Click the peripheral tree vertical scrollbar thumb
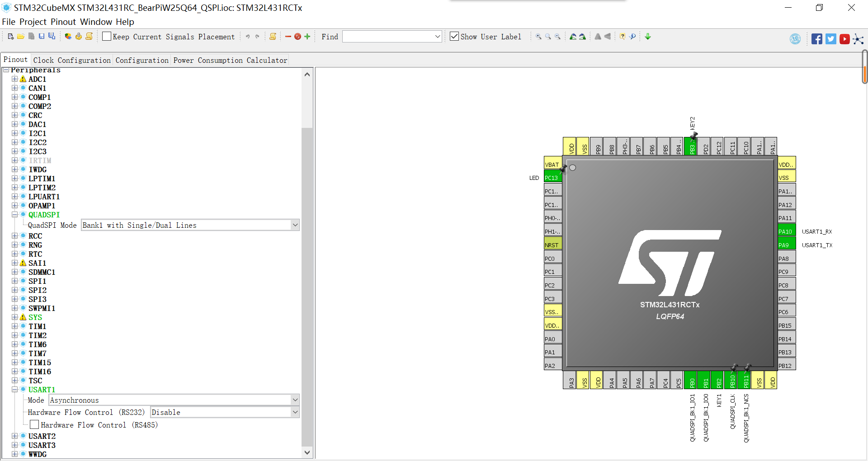Viewport: 868px width, 461px height. pos(307,287)
